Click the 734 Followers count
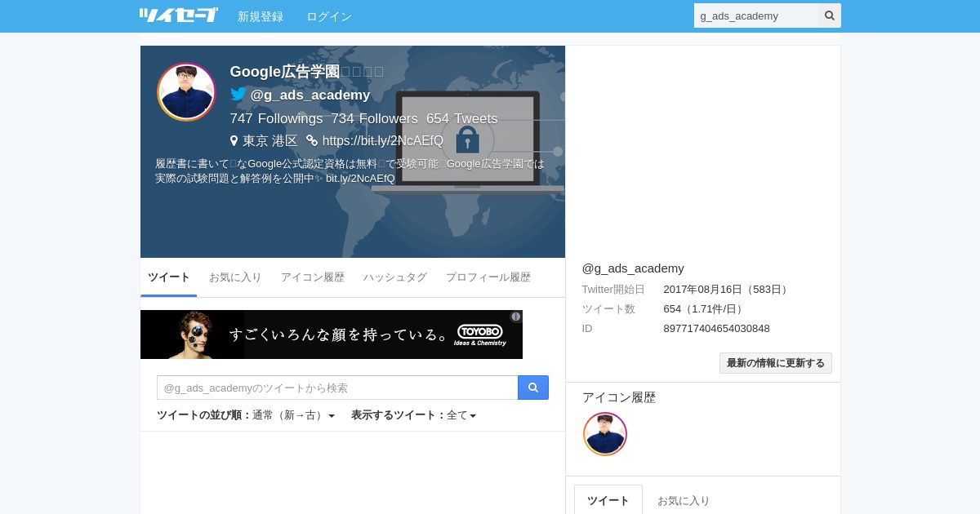The width and height of the screenshot is (980, 514). (374, 119)
